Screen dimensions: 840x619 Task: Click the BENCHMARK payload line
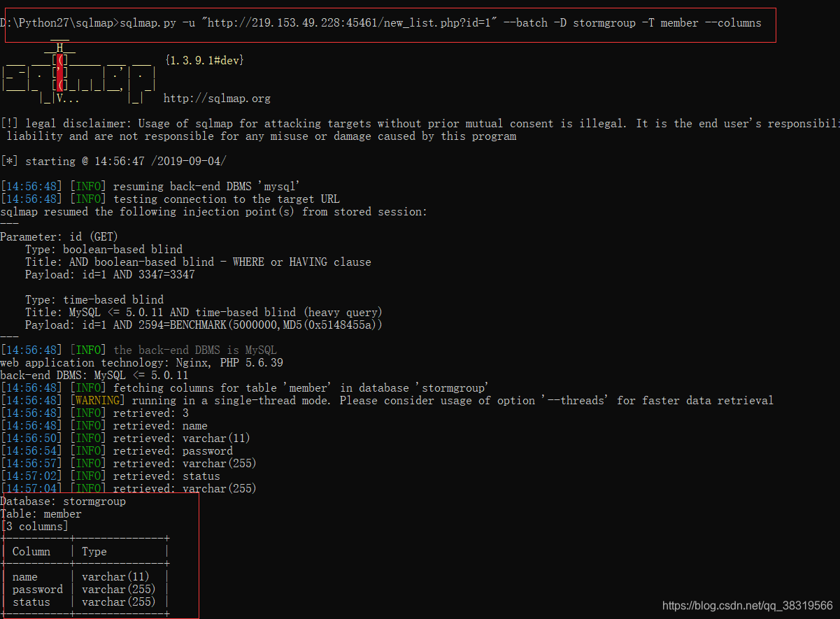[x=204, y=325]
